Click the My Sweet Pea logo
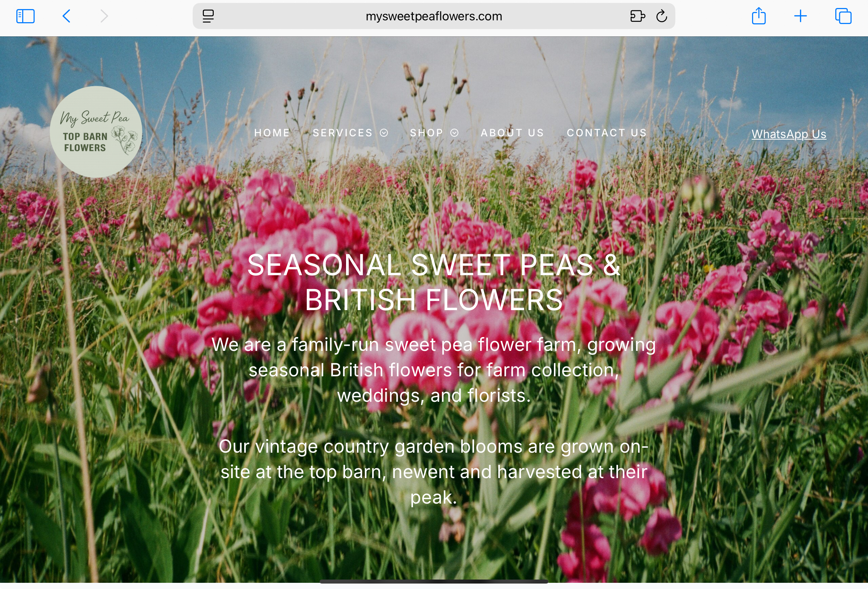Viewport: 868px width, 589px height. click(96, 132)
